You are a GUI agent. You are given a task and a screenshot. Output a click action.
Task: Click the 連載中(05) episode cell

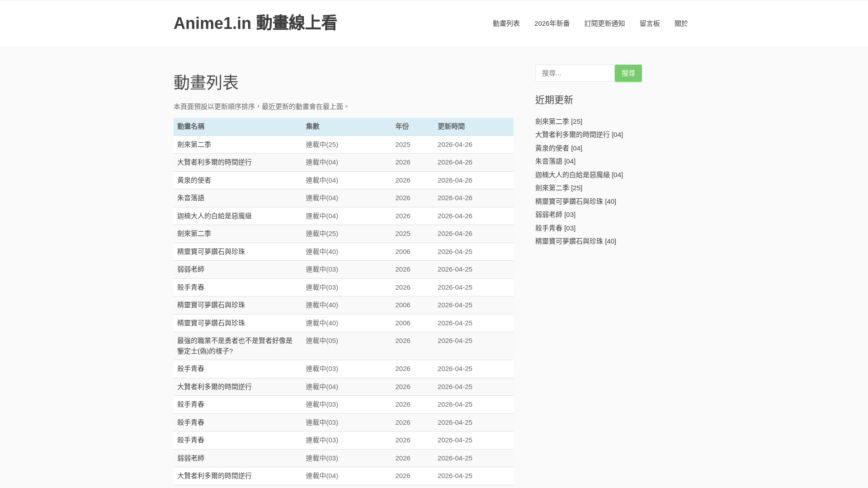[x=322, y=341]
